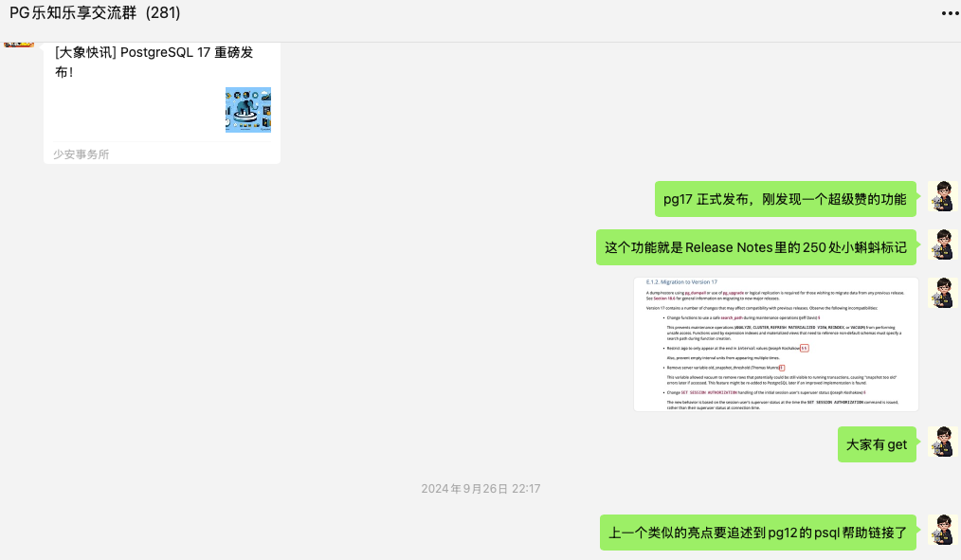Select the '大家有 get' message bubble

877,444
